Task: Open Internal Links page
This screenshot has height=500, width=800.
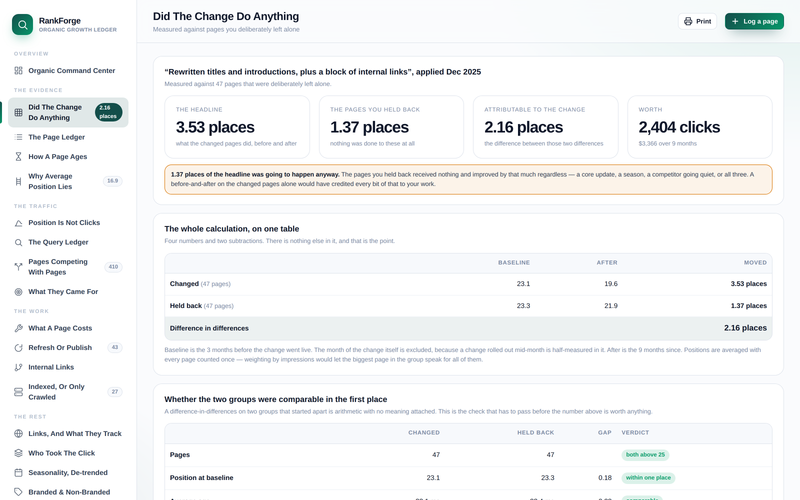Action: (x=68, y=367)
